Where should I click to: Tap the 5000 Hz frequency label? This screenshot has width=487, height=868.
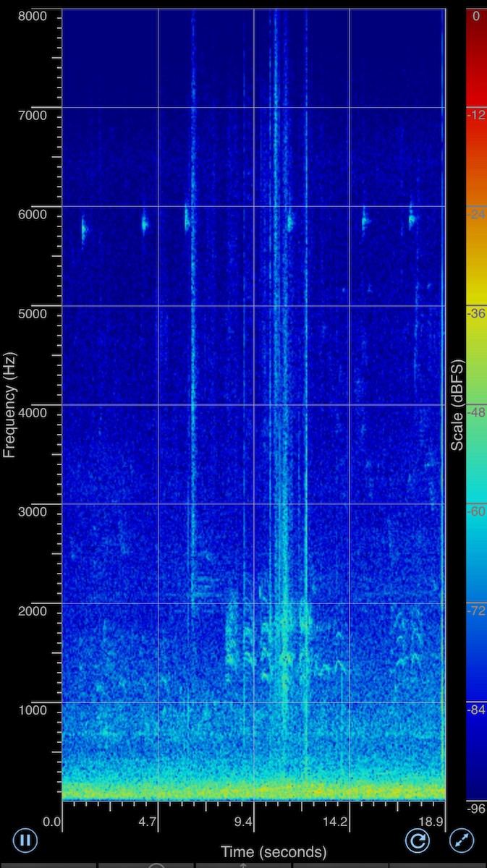tap(33, 314)
